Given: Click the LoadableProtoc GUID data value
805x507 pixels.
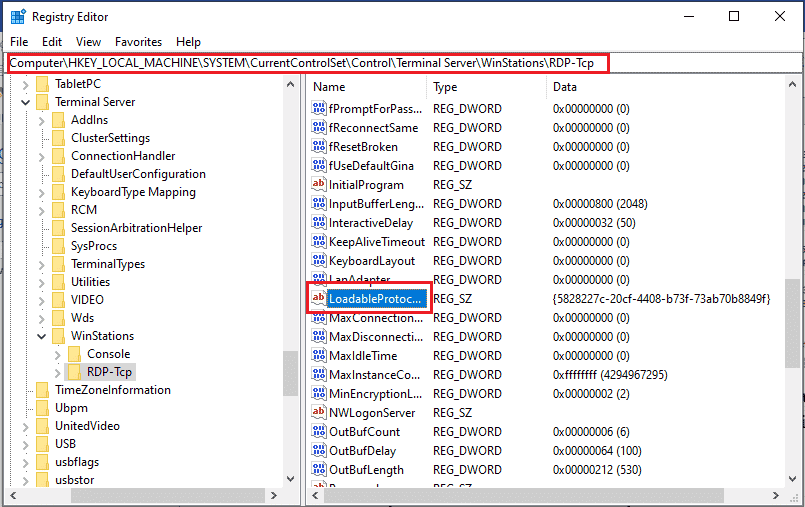Looking at the screenshot, I should pyautogui.click(x=661, y=298).
